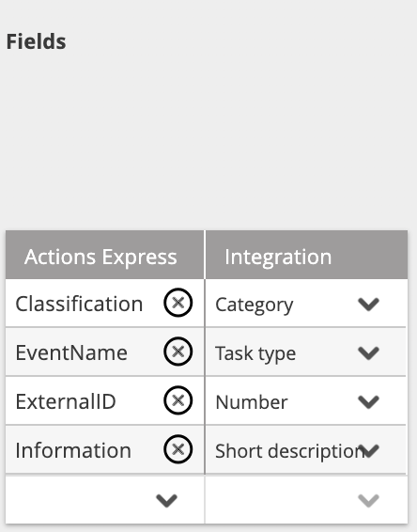Open the Category integration dropdown
417x532 pixels.
[x=368, y=304]
